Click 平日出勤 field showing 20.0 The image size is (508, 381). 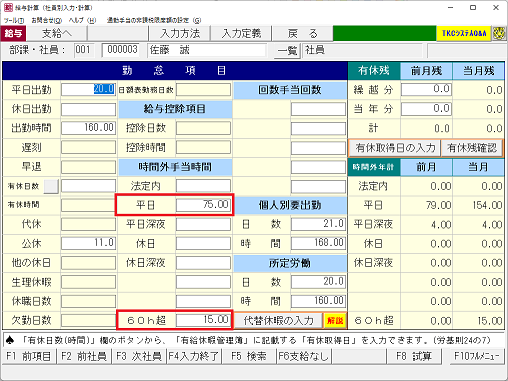click(88, 90)
